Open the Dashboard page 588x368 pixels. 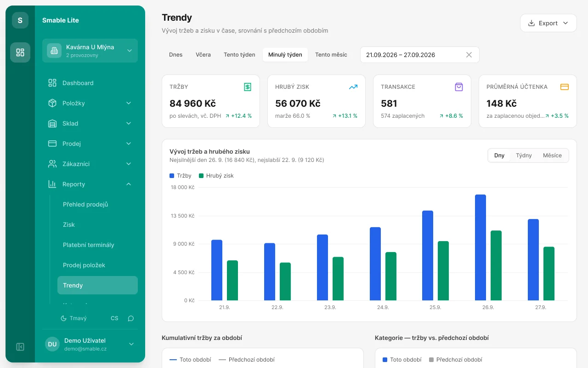90,83
